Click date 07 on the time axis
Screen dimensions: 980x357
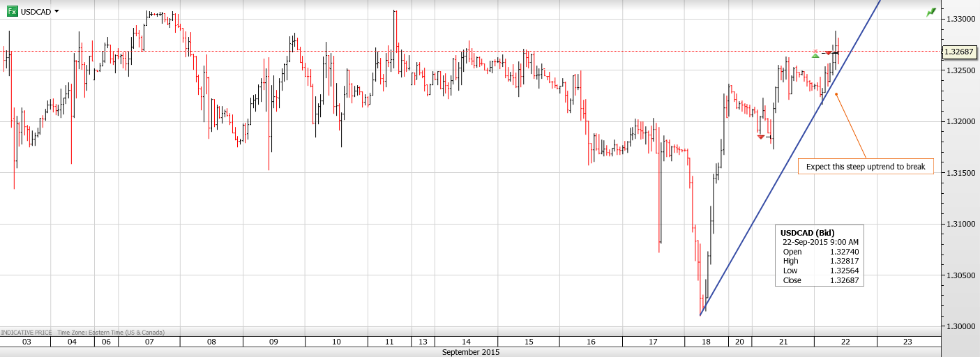pos(149,342)
